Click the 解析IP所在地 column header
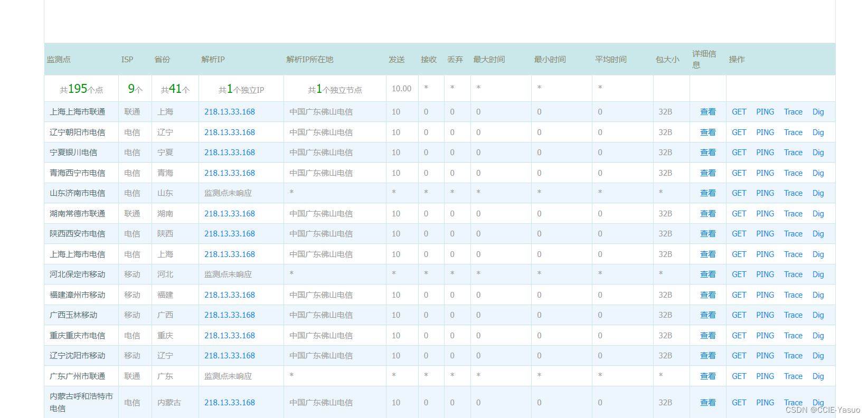This screenshot has height=418, width=868. coord(310,60)
